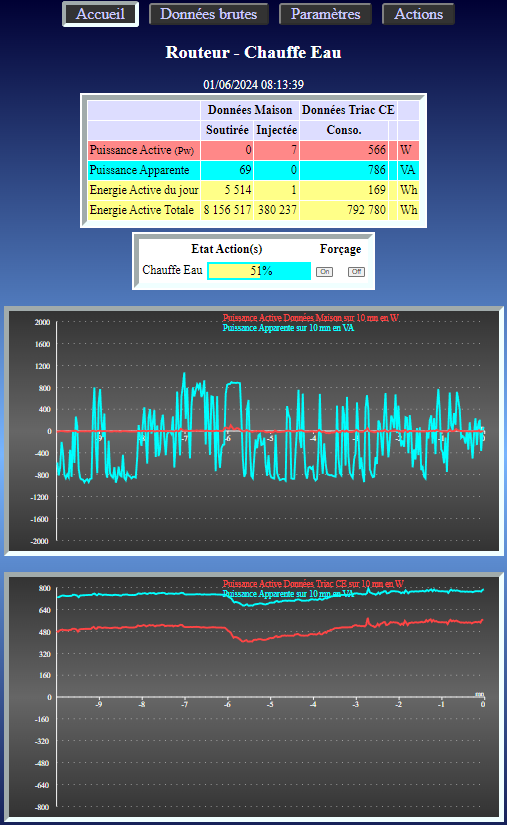Force Chauffe Eau On

325,271
